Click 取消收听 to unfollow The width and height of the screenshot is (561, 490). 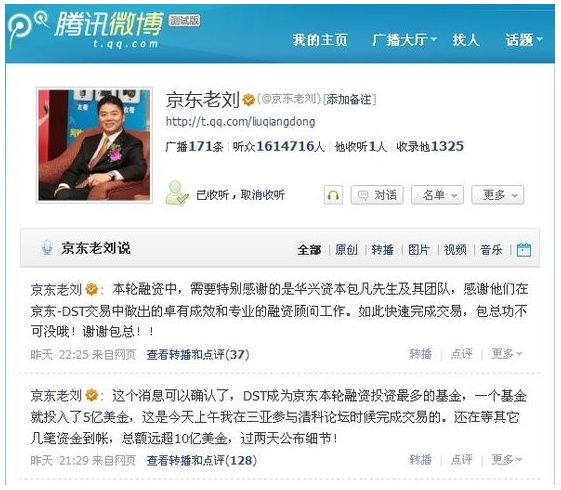click(x=263, y=195)
